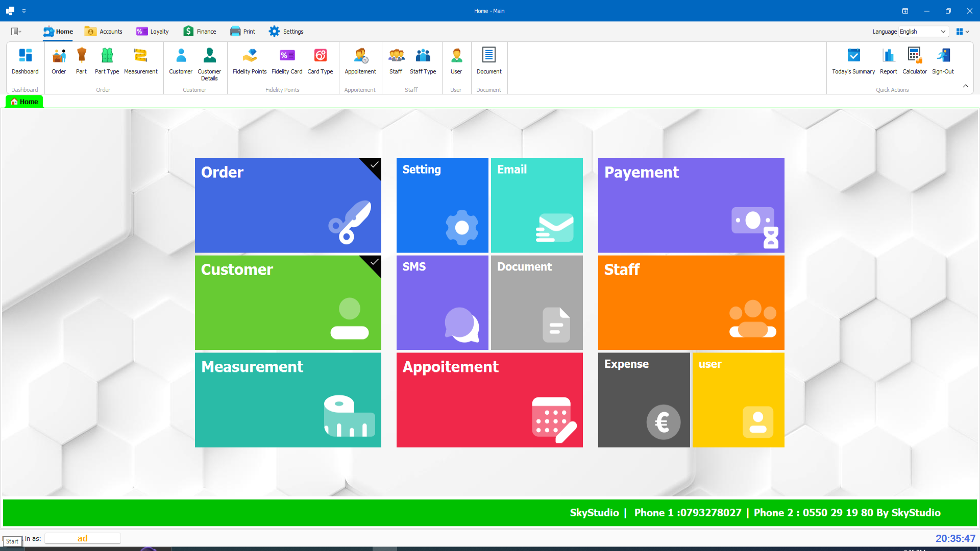This screenshot has width=980, height=551.
Task: Select the green Home document tab
Action: tap(24, 102)
